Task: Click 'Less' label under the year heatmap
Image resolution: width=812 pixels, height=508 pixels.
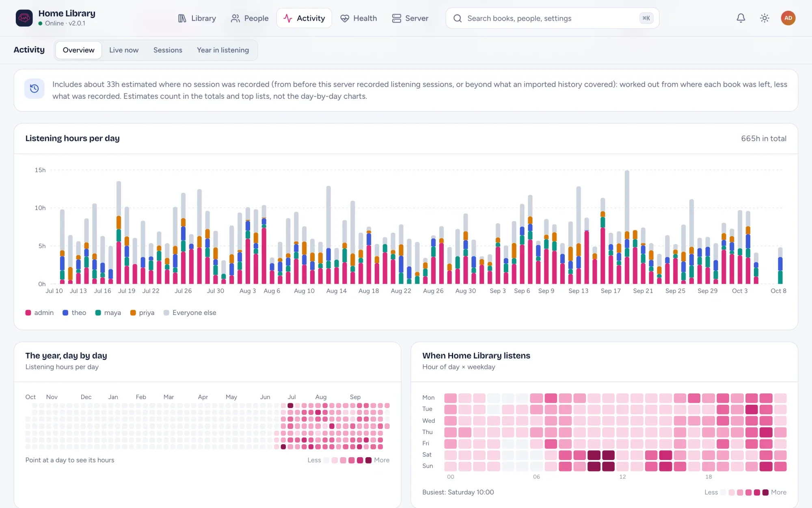Action: point(314,460)
